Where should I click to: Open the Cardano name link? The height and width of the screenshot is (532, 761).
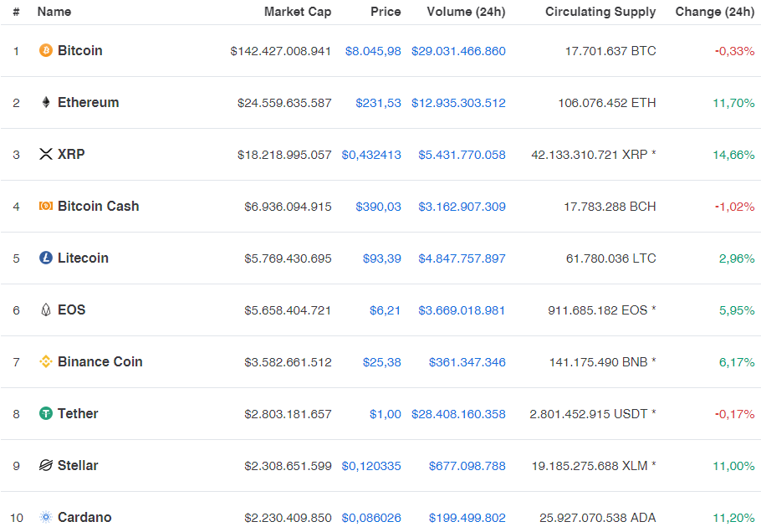click(x=84, y=518)
